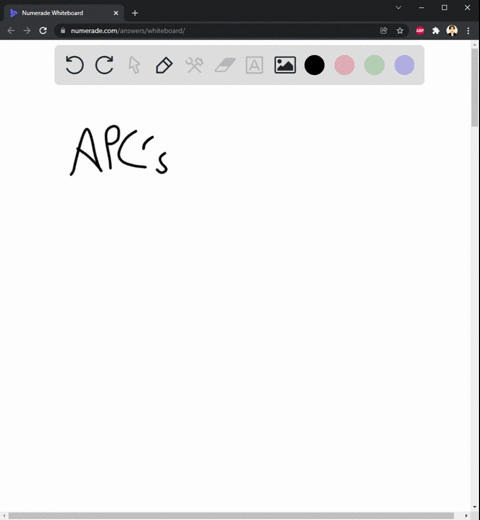Select the pen drawing tool
The width and height of the screenshot is (480, 520).
click(x=164, y=65)
